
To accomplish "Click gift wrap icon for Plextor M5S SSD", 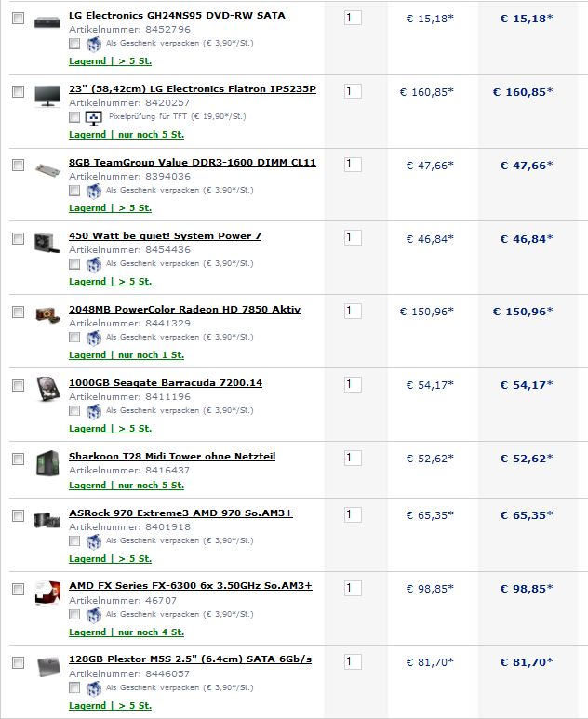I will click(94, 688).
